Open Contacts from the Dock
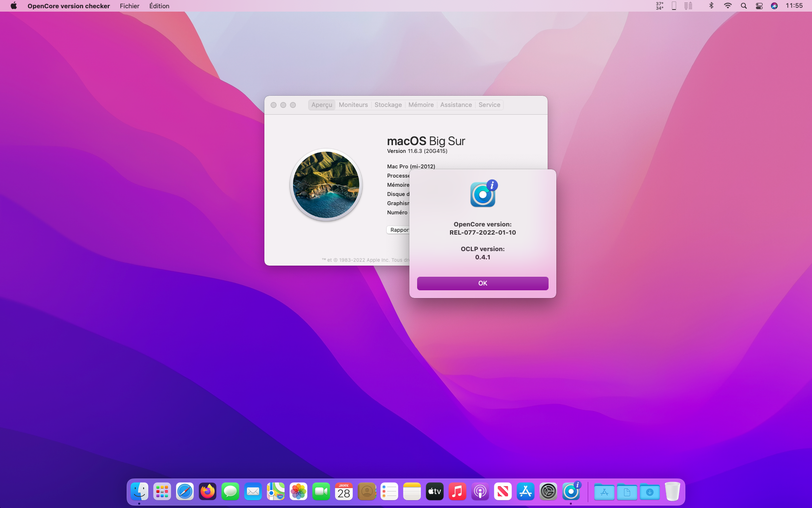 click(367, 492)
